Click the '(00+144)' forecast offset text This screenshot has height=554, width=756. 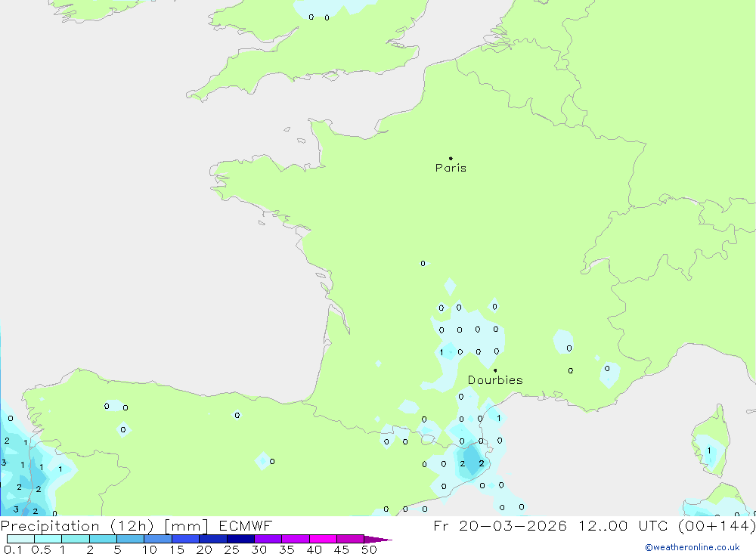pyautogui.click(x=717, y=525)
